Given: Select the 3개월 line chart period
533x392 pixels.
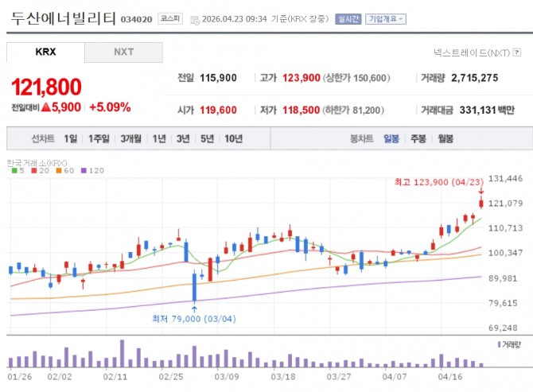Looking at the screenshot, I should point(131,138).
